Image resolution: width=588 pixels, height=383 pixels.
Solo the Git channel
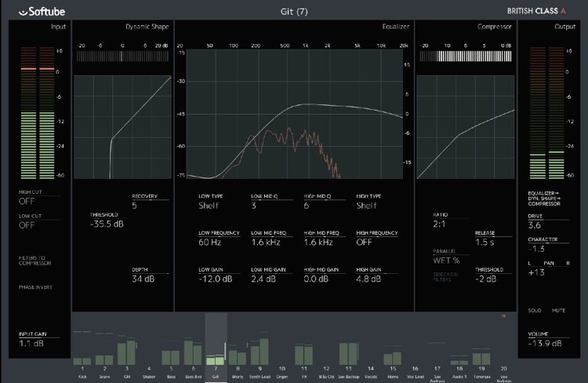pyautogui.click(x=535, y=311)
